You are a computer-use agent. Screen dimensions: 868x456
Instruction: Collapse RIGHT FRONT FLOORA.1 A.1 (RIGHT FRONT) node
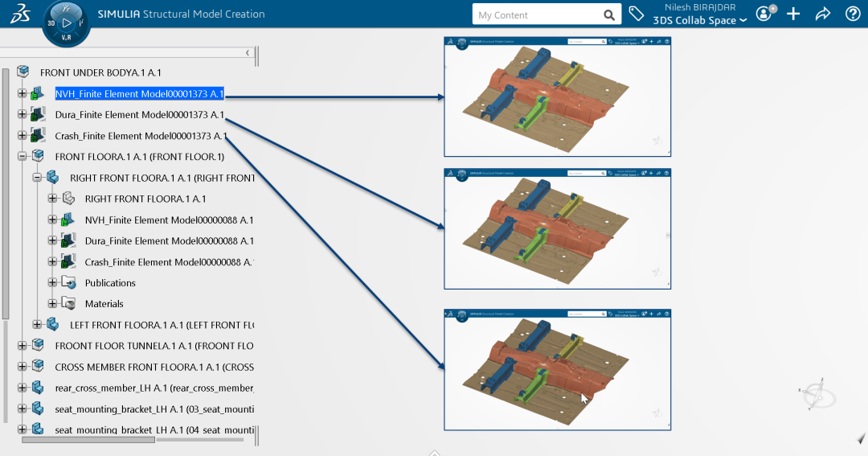37,177
